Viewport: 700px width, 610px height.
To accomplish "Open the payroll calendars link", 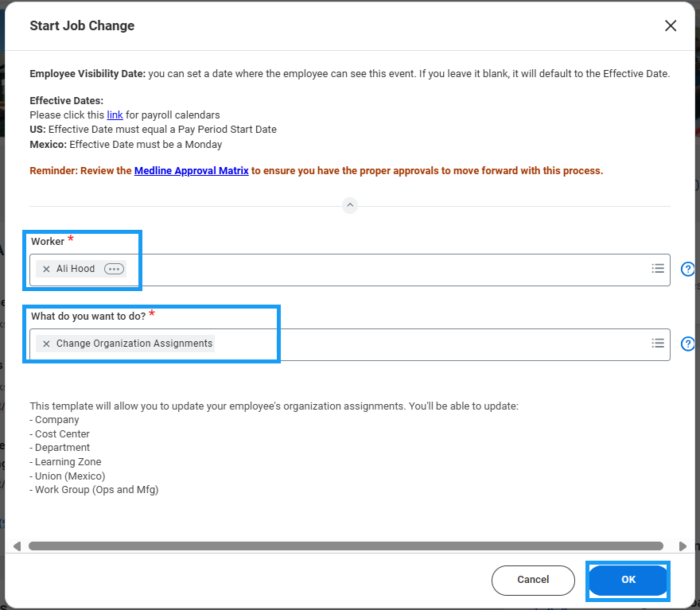I will pyautogui.click(x=115, y=115).
